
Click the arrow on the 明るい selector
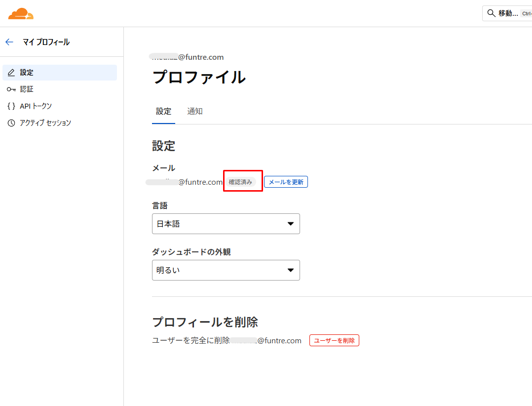[291, 270]
